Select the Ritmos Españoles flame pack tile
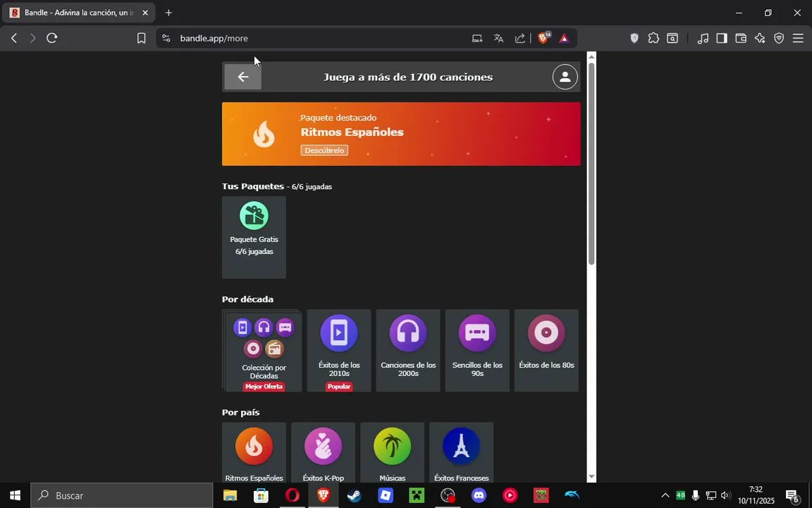Image resolution: width=812 pixels, height=508 pixels. coord(254,452)
